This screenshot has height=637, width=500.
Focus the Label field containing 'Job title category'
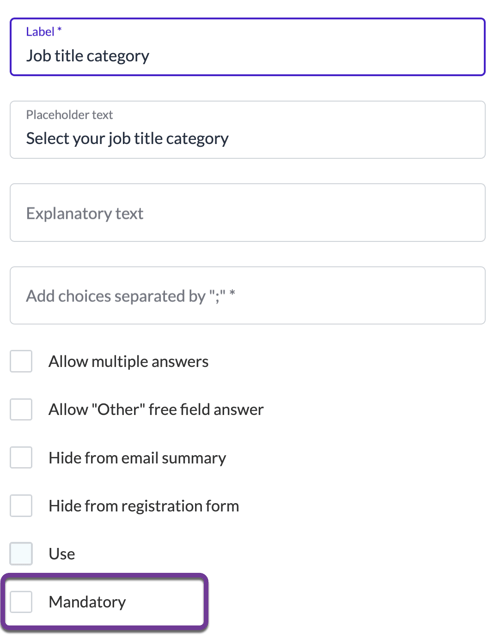(247, 47)
